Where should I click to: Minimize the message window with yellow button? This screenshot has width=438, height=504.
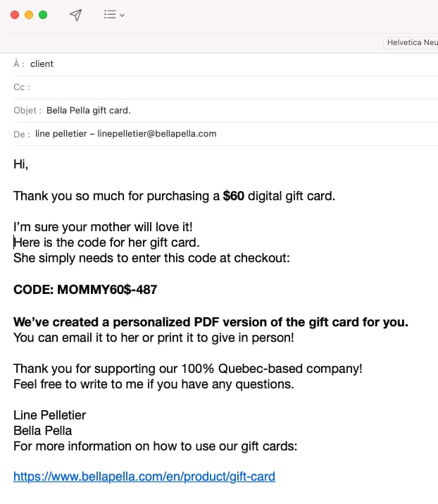pyautogui.click(x=29, y=15)
